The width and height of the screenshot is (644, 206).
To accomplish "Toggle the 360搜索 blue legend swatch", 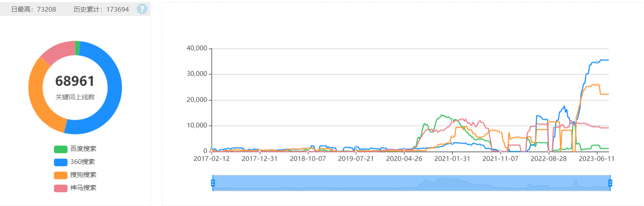I will [61, 162].
